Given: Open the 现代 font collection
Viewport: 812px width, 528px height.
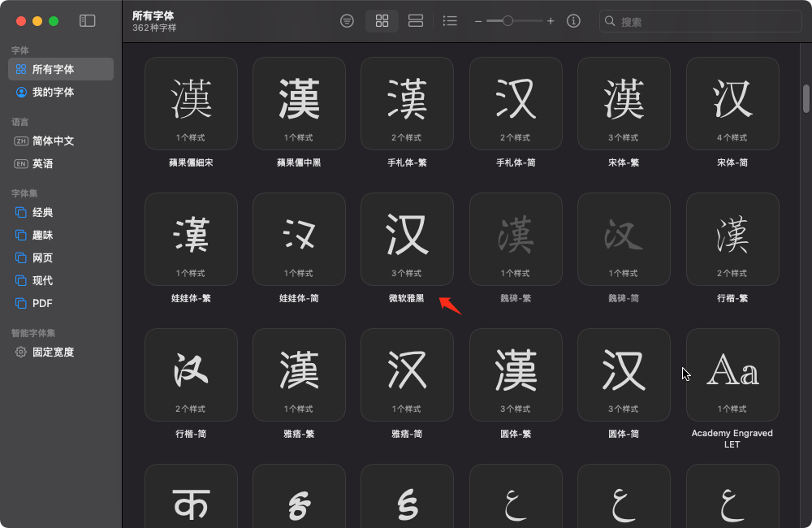Looking at the screenshot, I should point(61,280).
